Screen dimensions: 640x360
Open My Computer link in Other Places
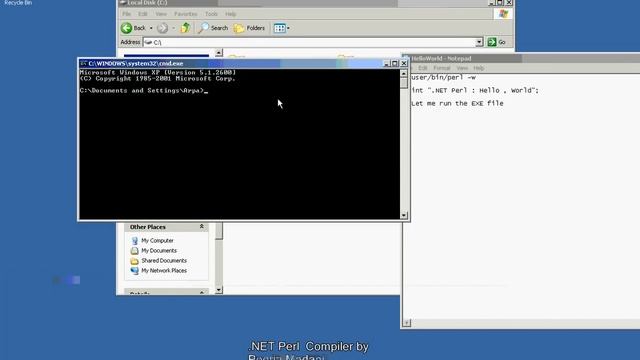(157, 240)
